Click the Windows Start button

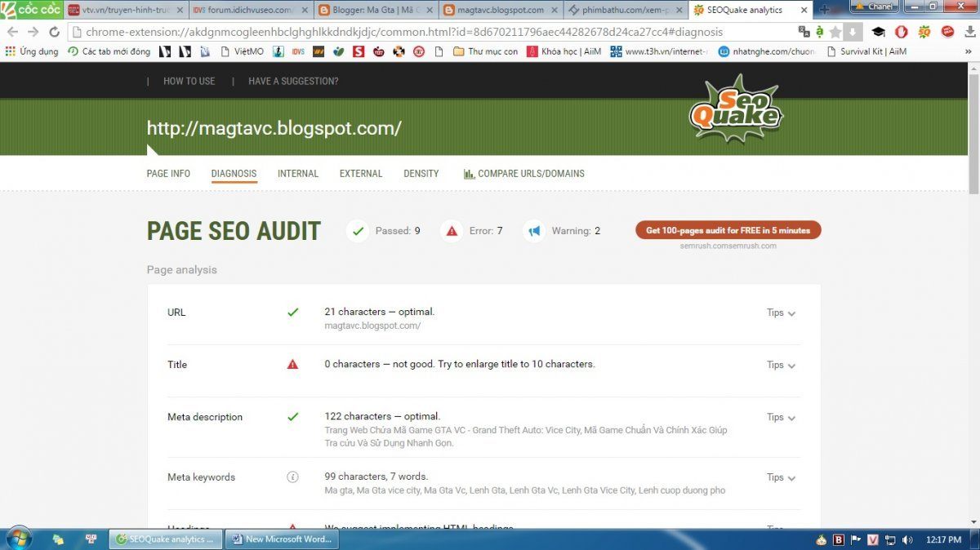18,539
